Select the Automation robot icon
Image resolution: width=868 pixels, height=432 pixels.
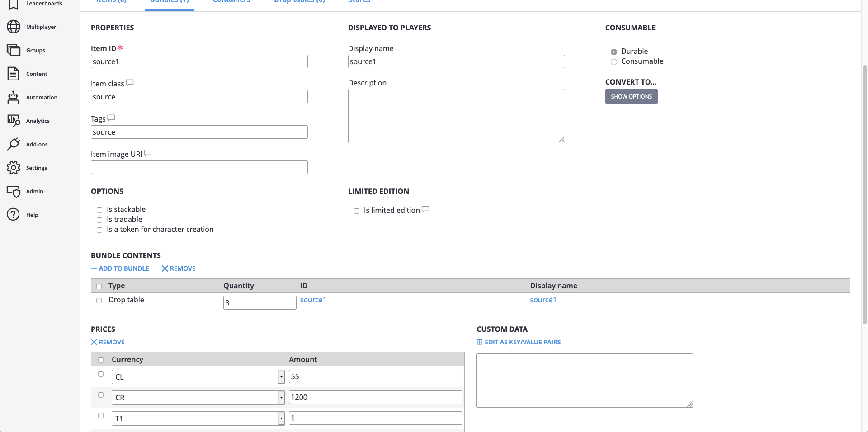pos(14,97)
